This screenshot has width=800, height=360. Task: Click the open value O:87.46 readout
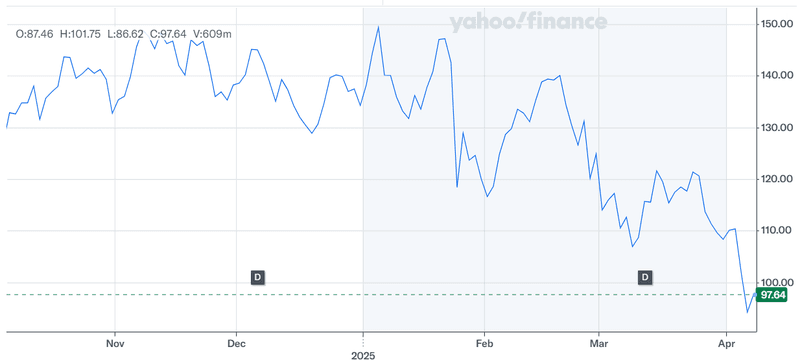[34, 34]
